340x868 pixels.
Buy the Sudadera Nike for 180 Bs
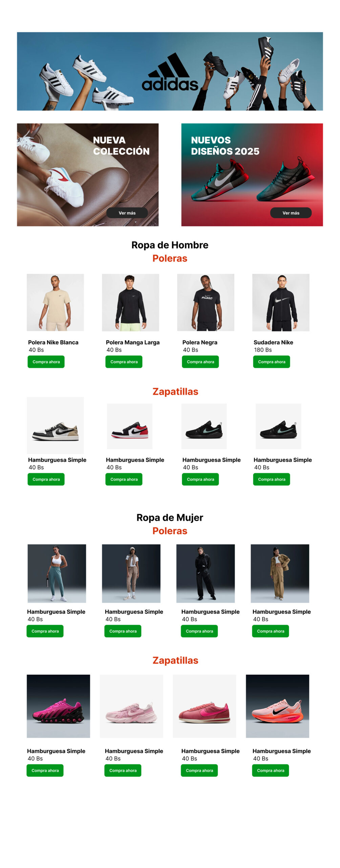(x=271, y=361)
